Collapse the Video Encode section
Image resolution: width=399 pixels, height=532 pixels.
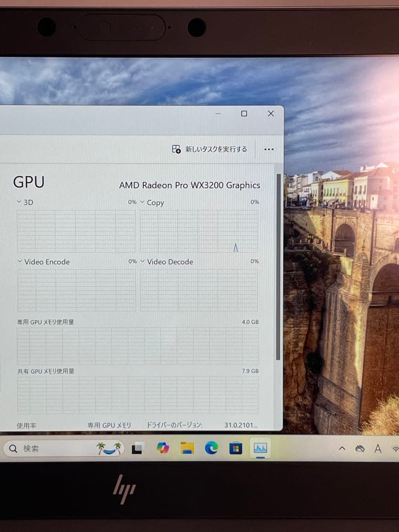(x=19, y=262)
